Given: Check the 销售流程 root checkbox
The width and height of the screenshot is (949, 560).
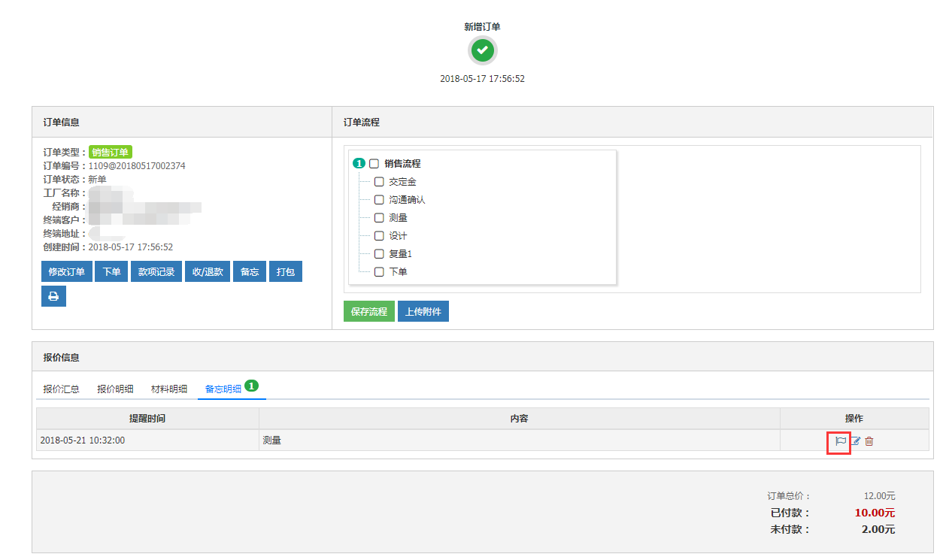Looking at the screenshot, I should point(374,163).
